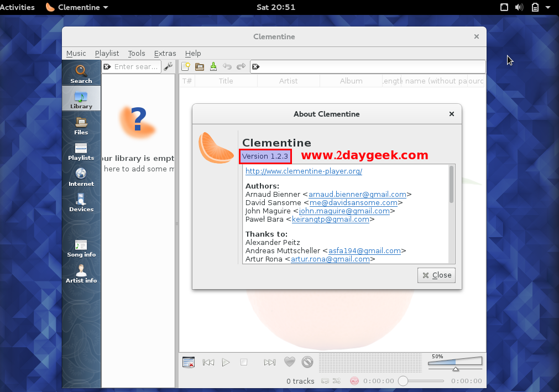This screenshot has height=392, width=559.
Task: Open the Help menu
Action: pos(193,54)
